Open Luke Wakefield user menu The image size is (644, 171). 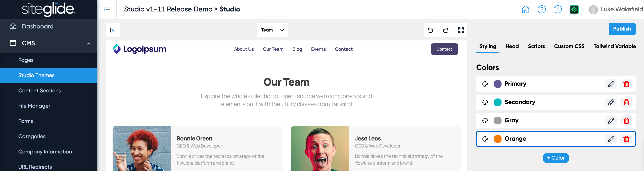616,10
